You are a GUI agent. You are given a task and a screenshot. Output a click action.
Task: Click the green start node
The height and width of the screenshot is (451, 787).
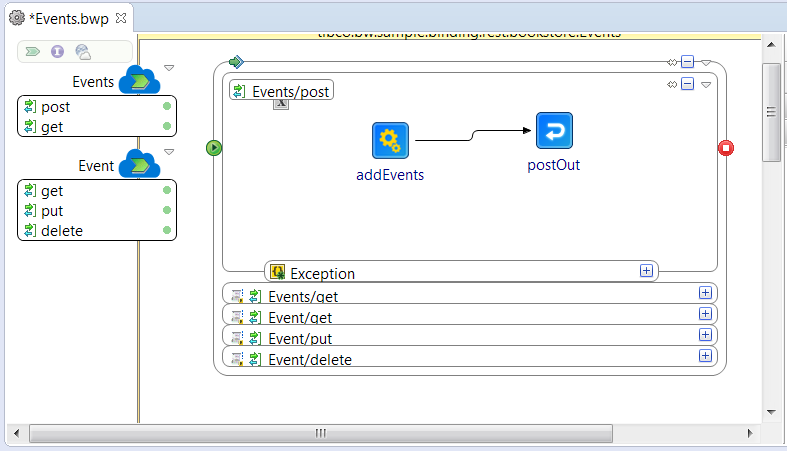pos(214,148)
